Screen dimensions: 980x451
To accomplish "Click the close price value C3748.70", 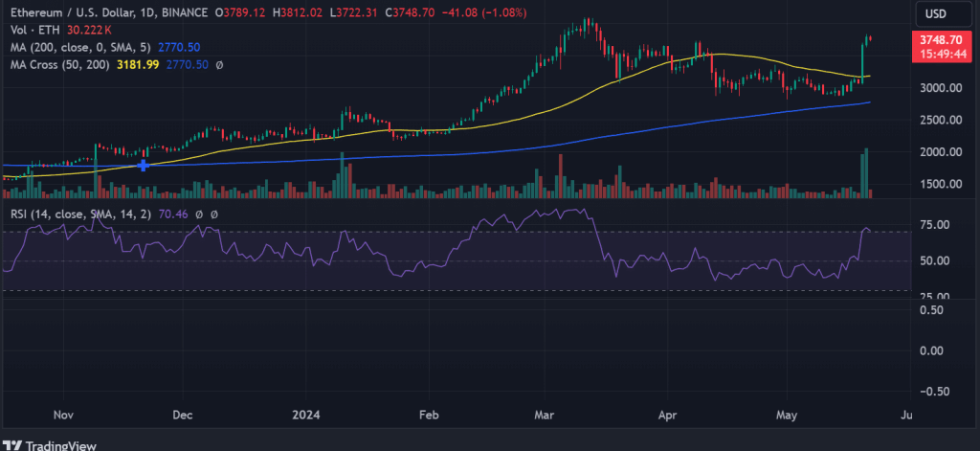I will (412, 12).
